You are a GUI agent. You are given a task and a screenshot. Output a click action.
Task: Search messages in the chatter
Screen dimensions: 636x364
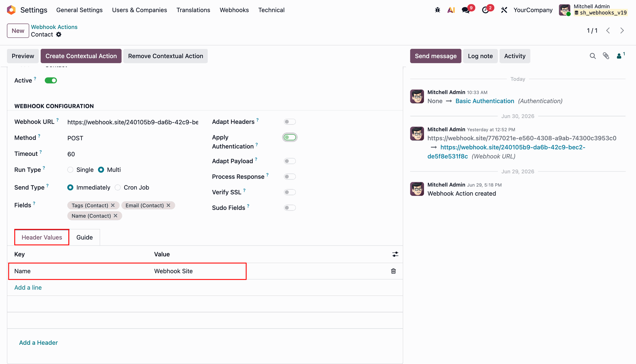pos(593,56)
